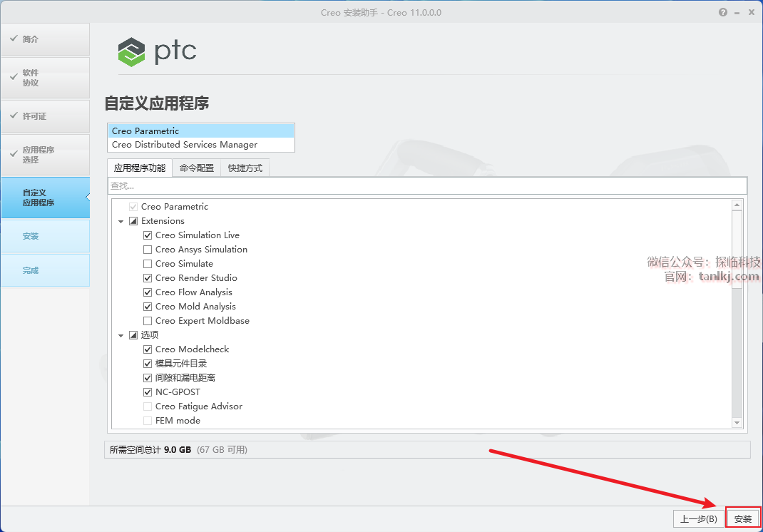This screenshot has width=763, height=532.
Task: Click FEM mode row
Action: 178,421
